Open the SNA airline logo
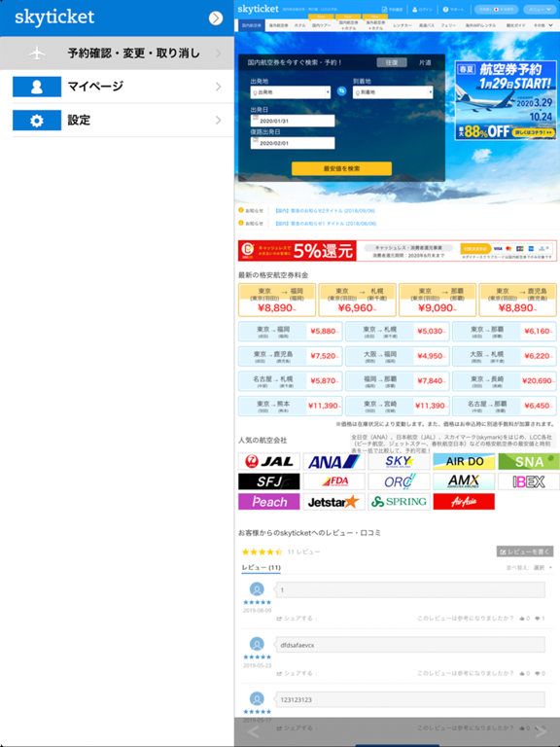This screenshot has width=560, height=747. (529, 461)
